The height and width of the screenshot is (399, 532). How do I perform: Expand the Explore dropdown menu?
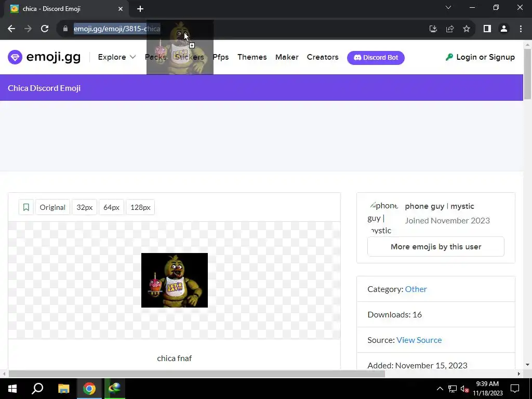tap(117, 57)
